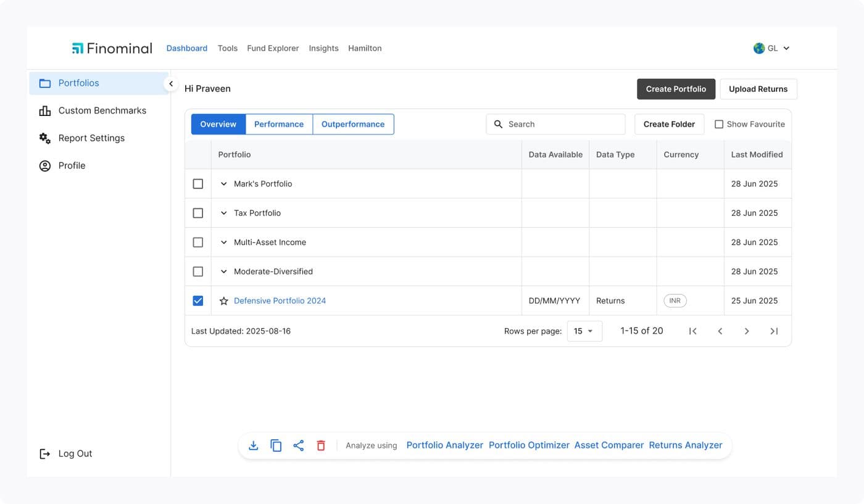This screenshot has height=504, width=864.
Task: Open the GL region dropdown
Action: tap(772, 48)
